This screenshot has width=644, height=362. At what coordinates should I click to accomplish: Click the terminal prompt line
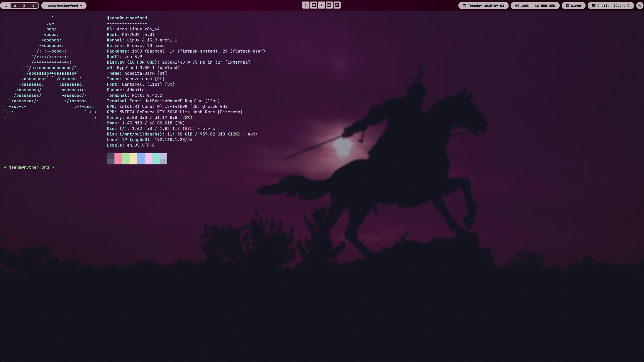point(29,167)
